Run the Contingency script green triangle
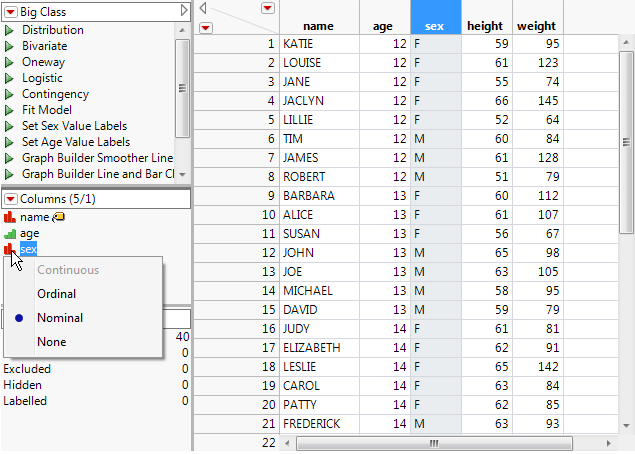Screen dimensions: 635x454 point(9,94)
